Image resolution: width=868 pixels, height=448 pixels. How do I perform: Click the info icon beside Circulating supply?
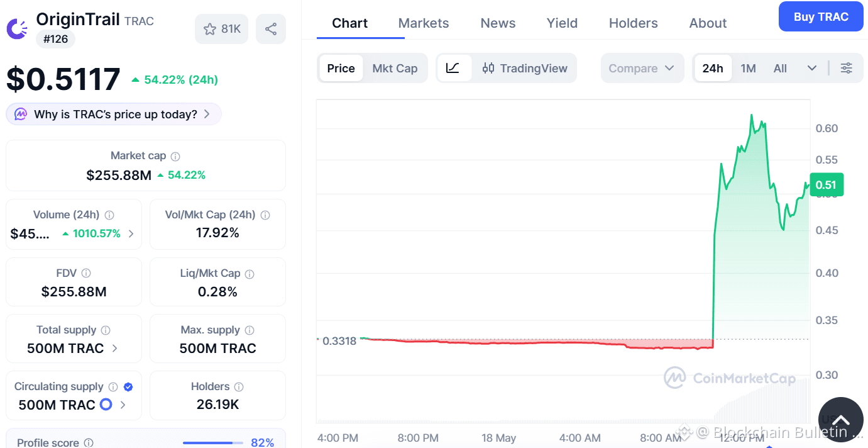(x=113, y=387)
